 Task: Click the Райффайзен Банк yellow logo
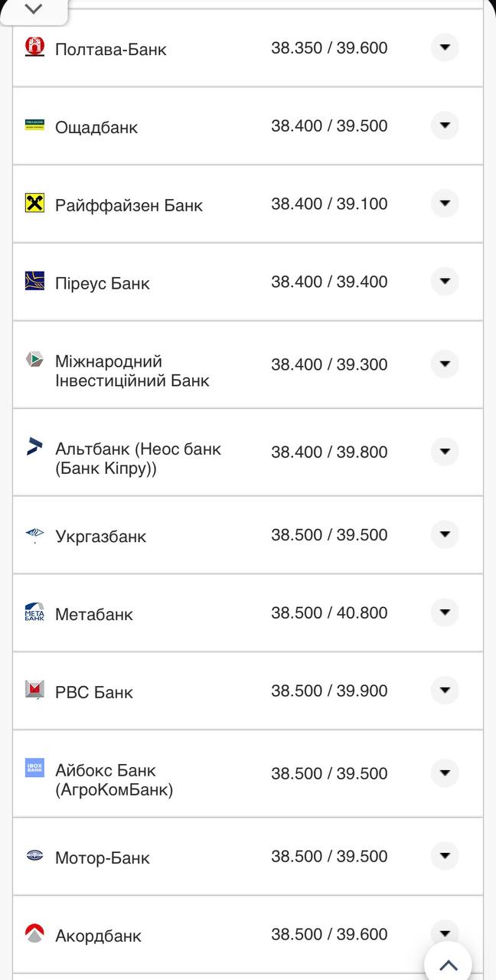click(34, 203)
